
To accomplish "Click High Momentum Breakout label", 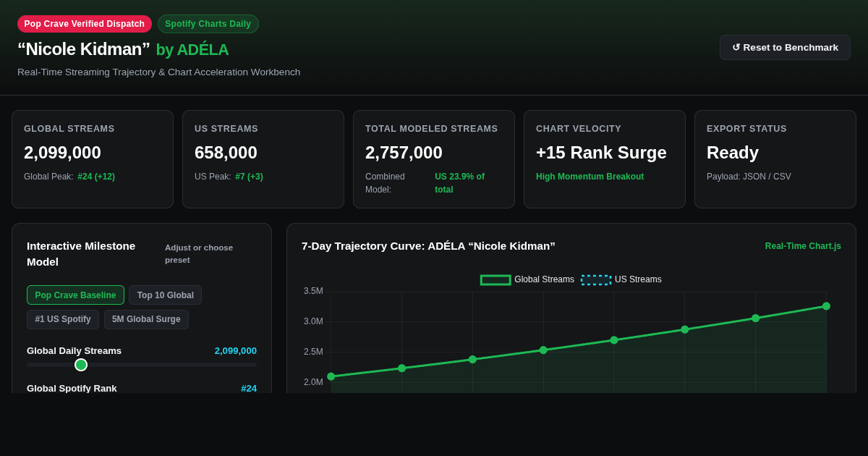I will coord(590,177).
